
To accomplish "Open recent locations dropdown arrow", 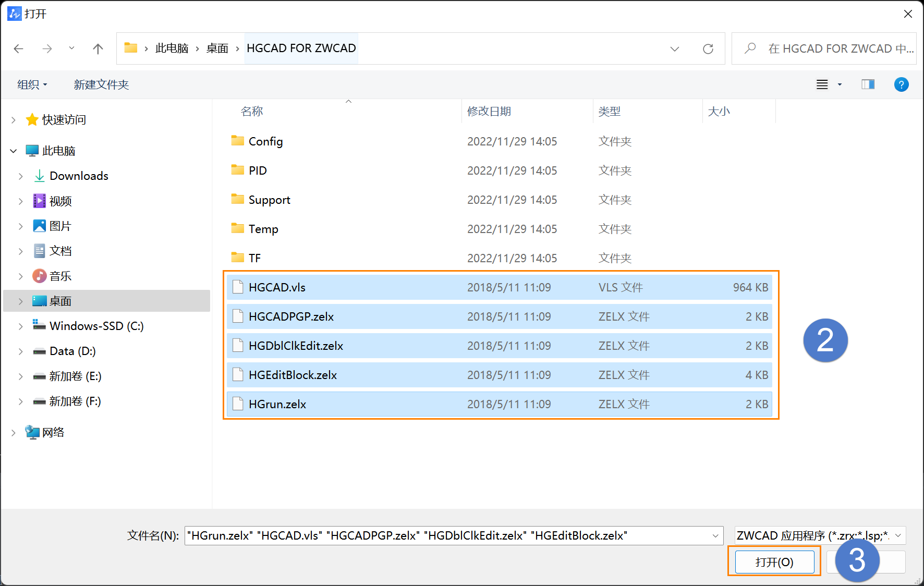I will (x=71, y=48).
